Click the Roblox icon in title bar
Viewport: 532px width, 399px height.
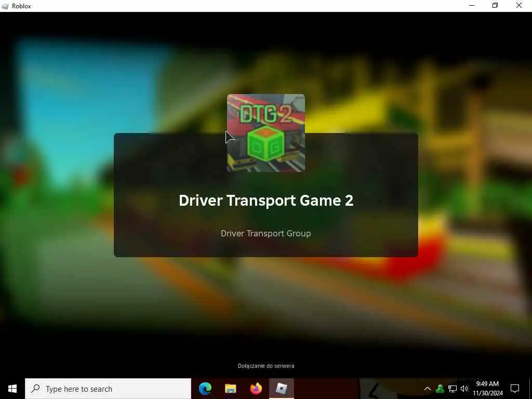pos(5,6)
